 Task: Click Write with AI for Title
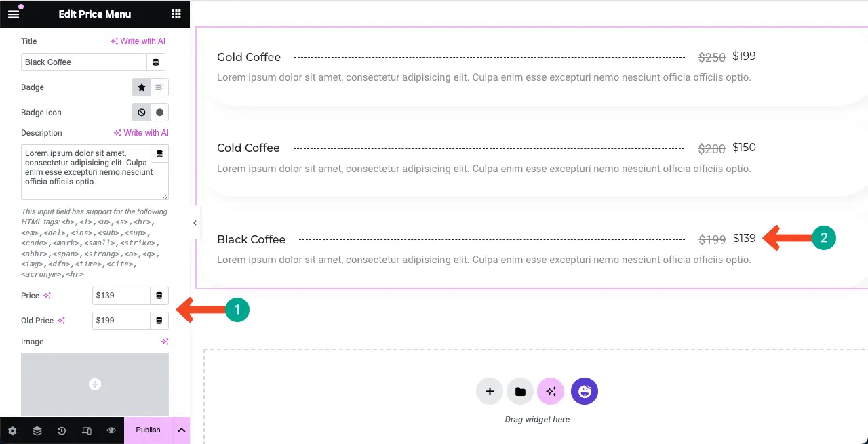click(x=138, y=41)
